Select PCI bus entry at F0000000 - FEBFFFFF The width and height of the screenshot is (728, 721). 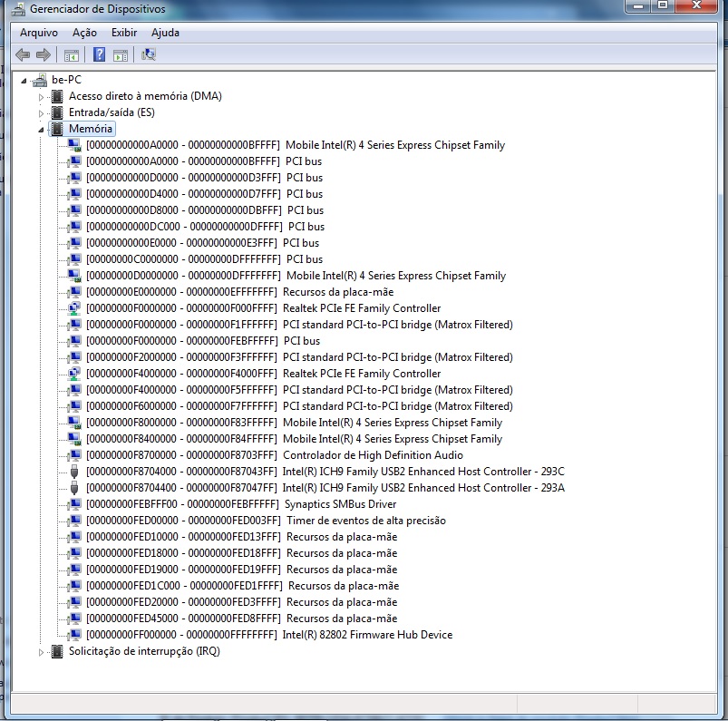point(203,340)
